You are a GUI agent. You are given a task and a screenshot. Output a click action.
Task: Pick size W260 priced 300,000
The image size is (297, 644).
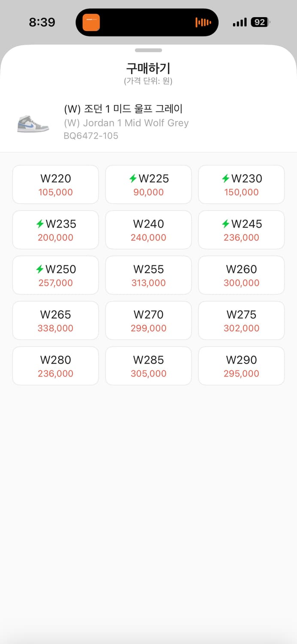click(241, 275)
